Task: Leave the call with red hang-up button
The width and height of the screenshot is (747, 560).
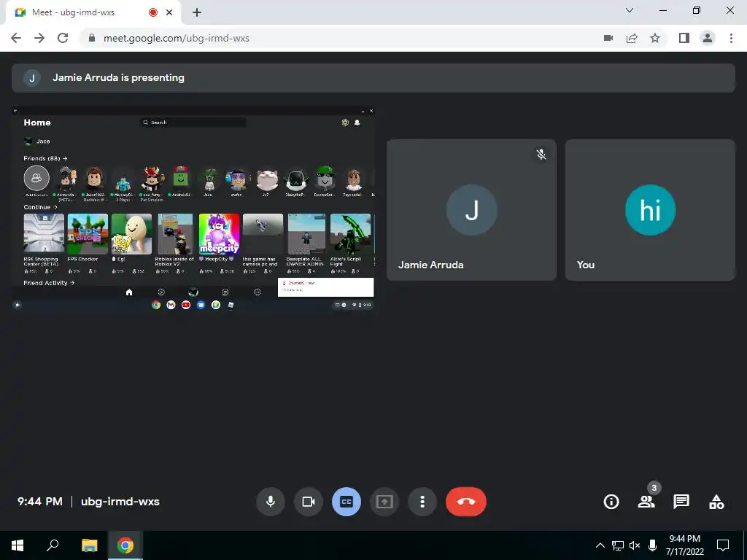Action: click(x=466, y=502)
